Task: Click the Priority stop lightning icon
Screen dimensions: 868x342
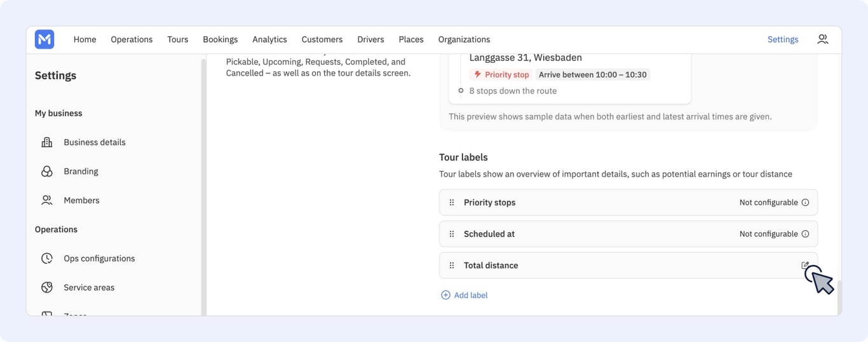Action: click(x=478, y=74)
